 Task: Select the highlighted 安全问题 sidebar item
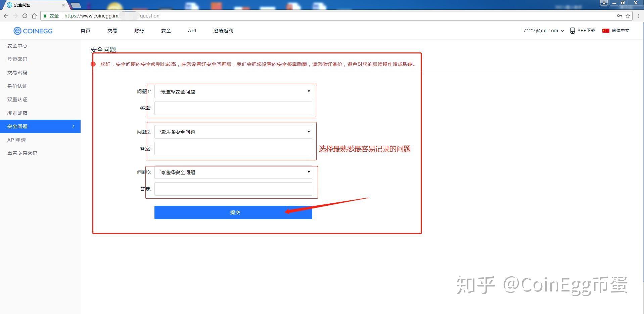(x=40, y=126)
